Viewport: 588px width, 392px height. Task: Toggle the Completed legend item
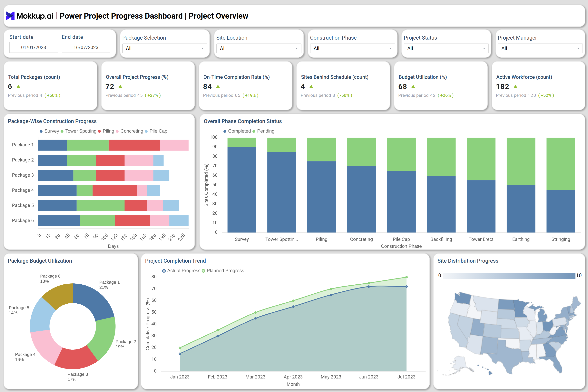click(x=237, y=131)
